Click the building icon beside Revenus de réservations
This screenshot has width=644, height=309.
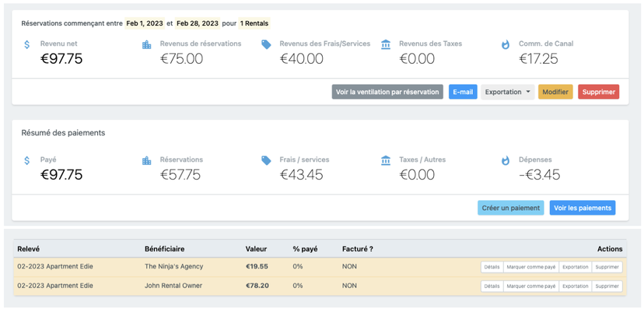click(x=147, y=45)
